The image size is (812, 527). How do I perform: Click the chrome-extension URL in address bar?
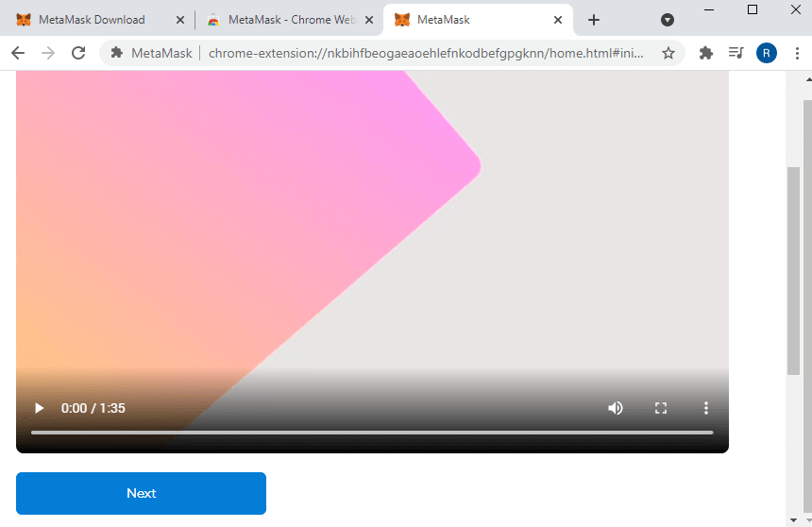tap(426, 53)
